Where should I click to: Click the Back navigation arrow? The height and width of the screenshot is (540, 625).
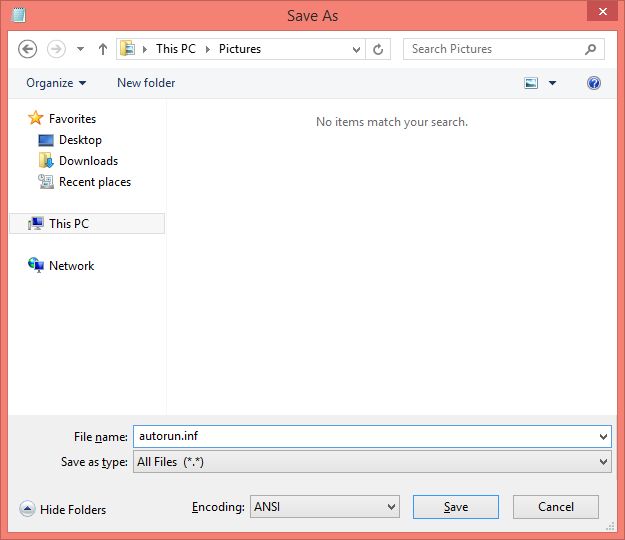(28, 49)
